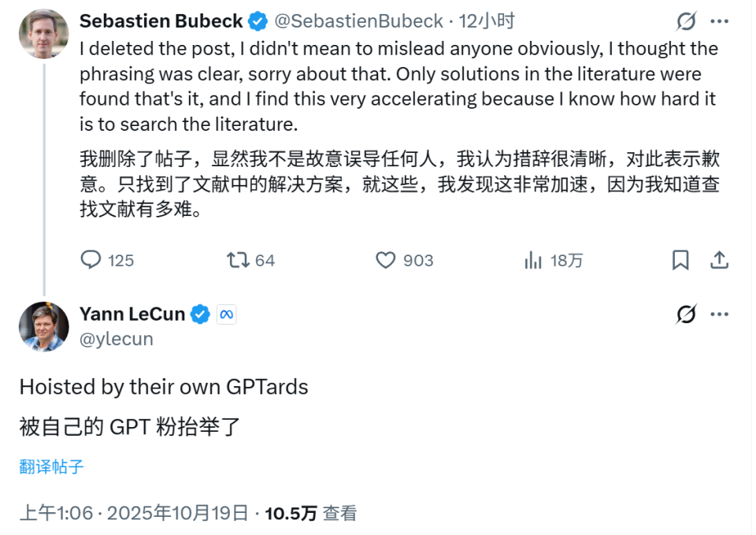Open more options menu on Bubeck's post
The height and width of the screenshot is (535, 756).
719,22
